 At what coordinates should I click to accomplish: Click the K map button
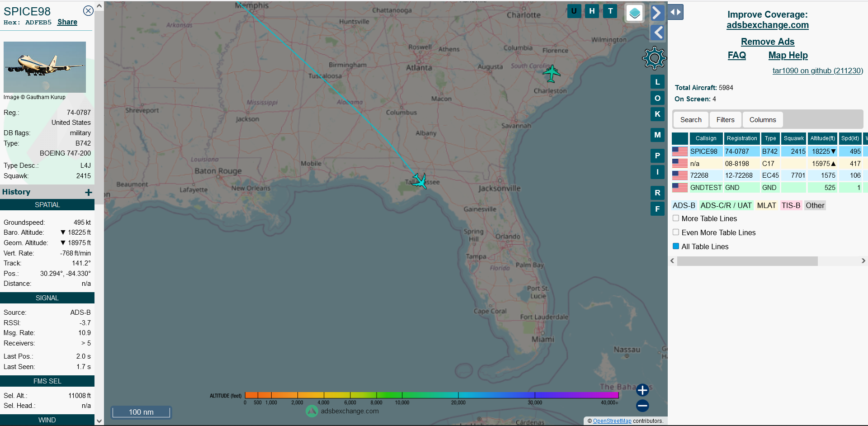(x=657, y=114)
